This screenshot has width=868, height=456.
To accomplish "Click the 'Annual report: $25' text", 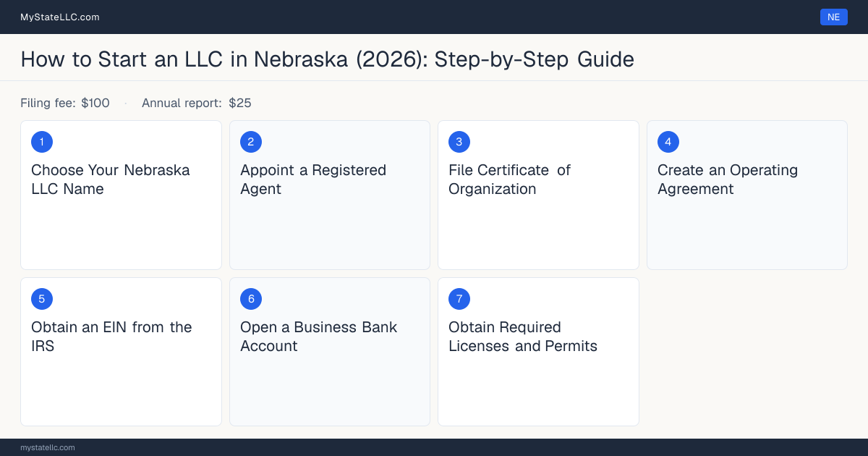I will pyautogui.click(x=197, y=103).
